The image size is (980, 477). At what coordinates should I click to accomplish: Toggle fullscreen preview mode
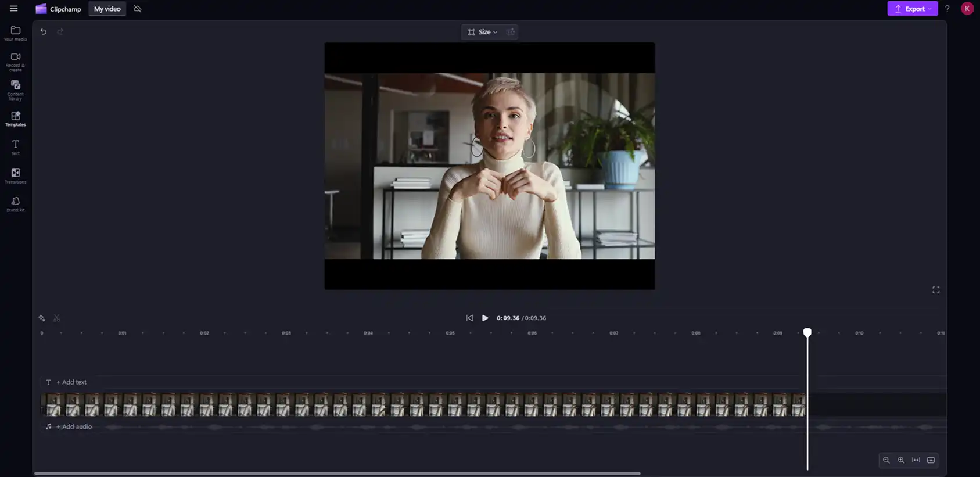coord(936,290)
